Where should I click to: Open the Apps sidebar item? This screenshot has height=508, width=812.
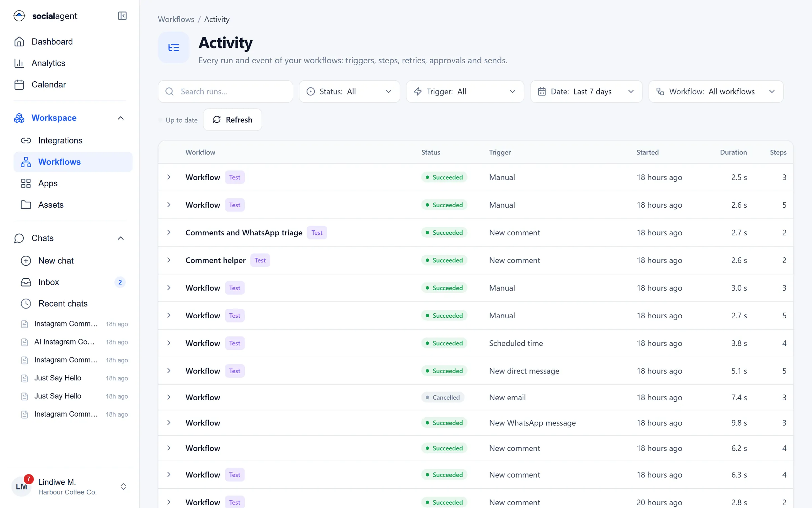click(73, 184)
